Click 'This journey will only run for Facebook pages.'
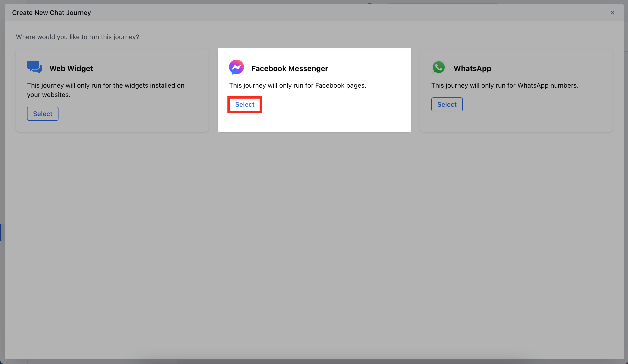Screen dimensions: 628x364 298,85
